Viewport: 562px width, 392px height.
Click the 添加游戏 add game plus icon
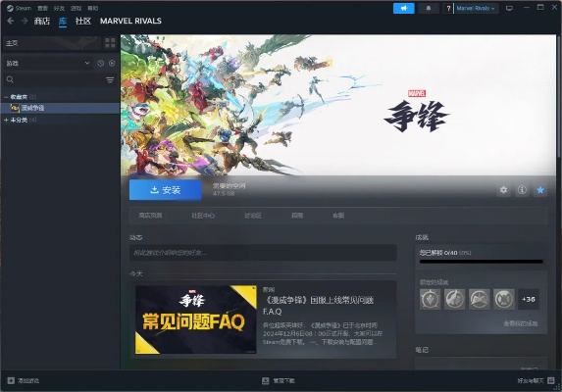[11, 380]
